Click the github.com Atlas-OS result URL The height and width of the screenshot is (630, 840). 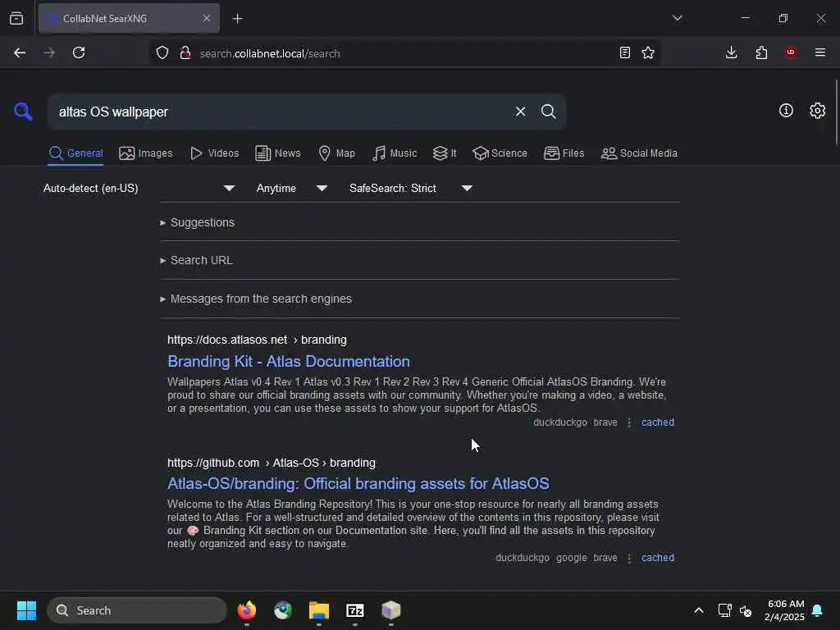[x=272, y=463]
